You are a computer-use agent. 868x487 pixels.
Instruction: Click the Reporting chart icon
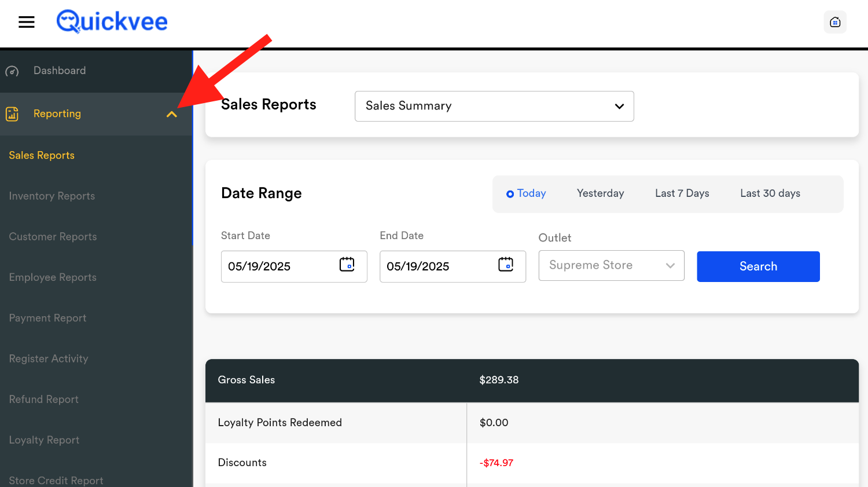pos(12,114)
